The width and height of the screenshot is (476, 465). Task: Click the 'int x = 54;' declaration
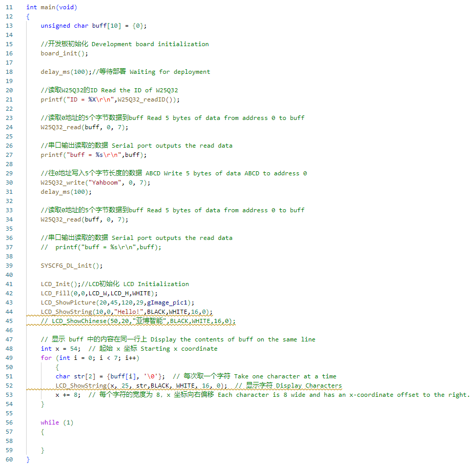coord(60,349)
